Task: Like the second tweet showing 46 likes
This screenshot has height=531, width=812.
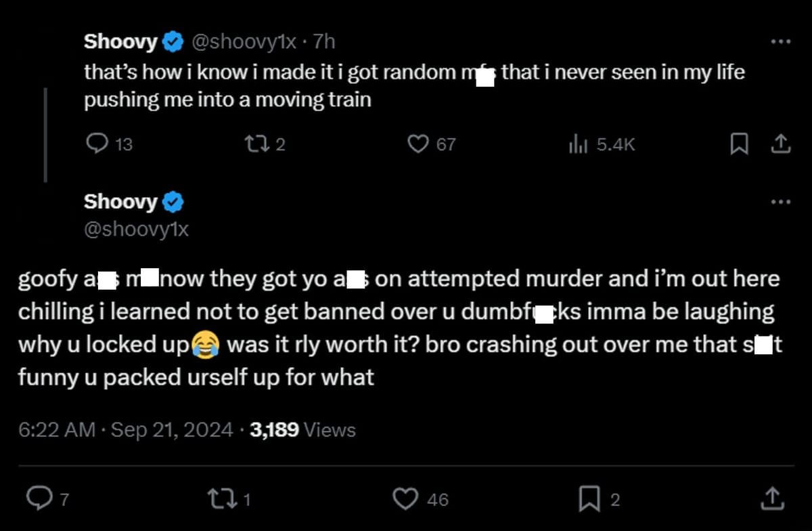Action: [405, 499]
